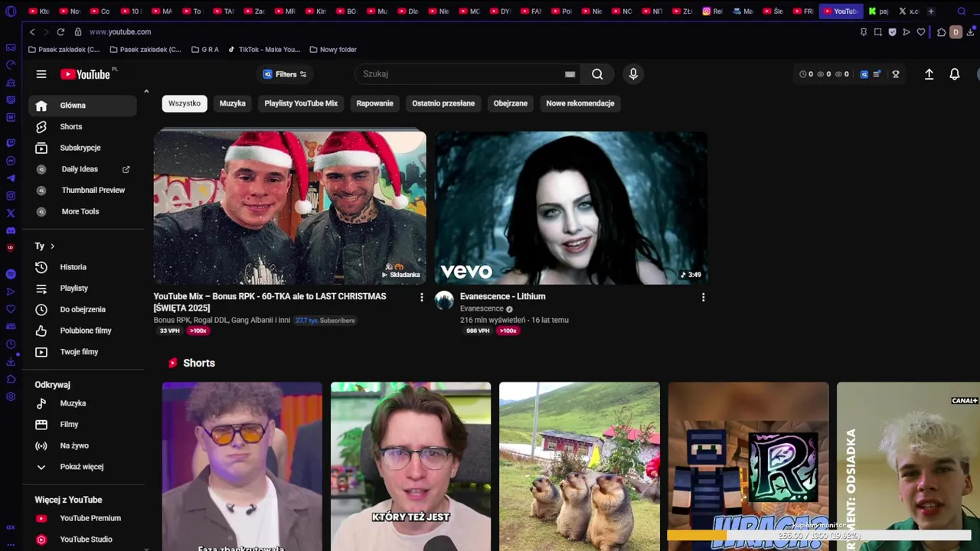Screen dimensions: 980x551
Task: Click the heart bookmark icon in toolbar
Action: [x=921, y=32]
